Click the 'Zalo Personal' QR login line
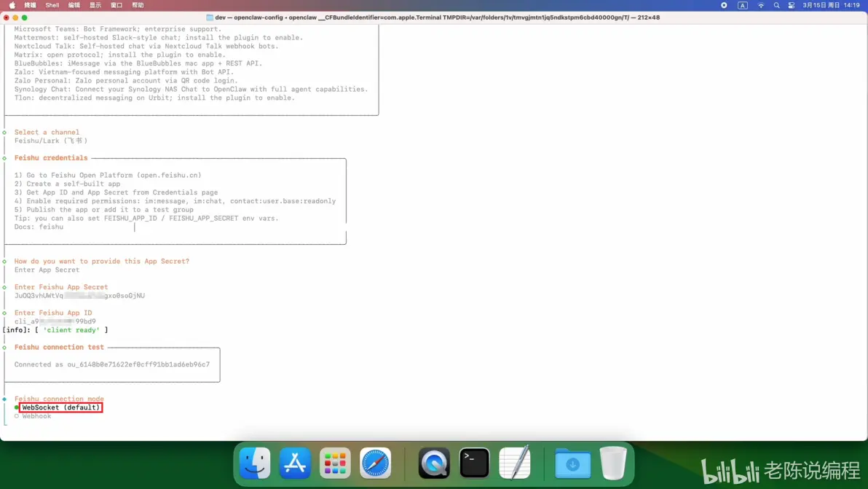Screen dimensions: 868x489 tap(126, 80)
